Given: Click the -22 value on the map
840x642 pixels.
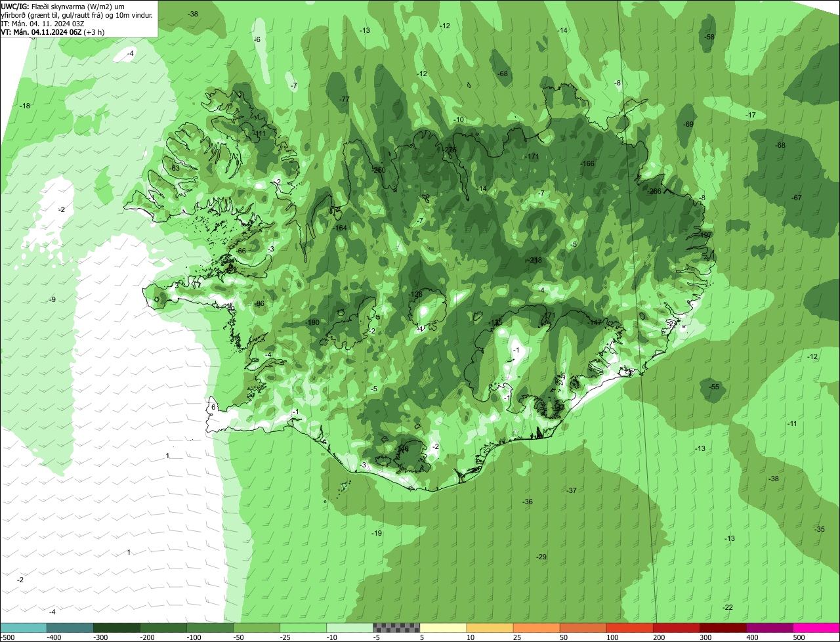Looking at the screenshot, I should coord(728,608).
